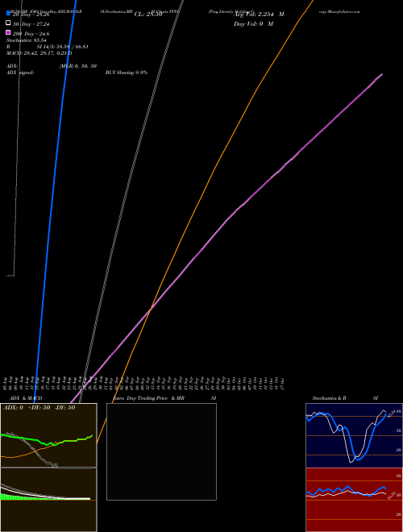403x532 pixels.
Task: Click the '200 Day - 24.6' legend text
Action: (x=31, y=34)
